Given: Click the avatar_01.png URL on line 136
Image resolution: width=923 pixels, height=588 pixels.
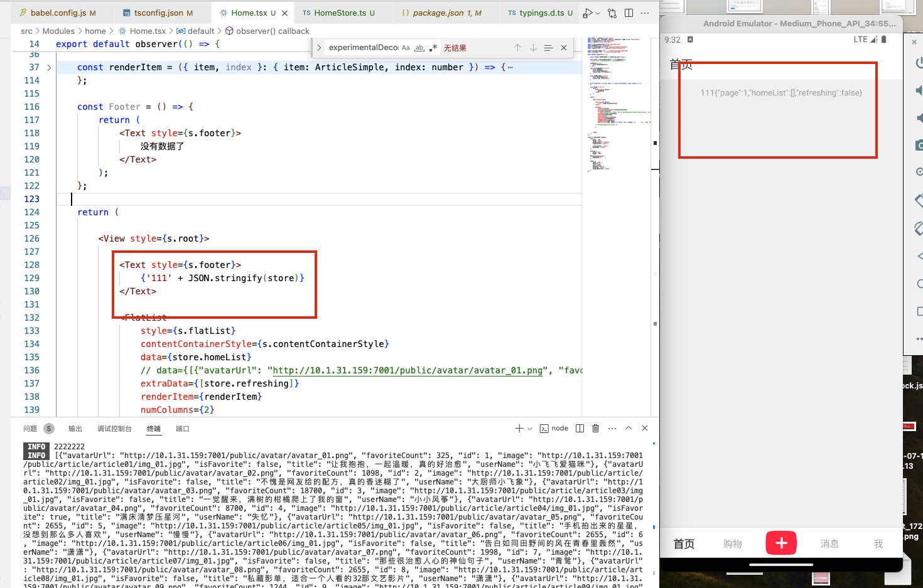Looking at the screenshot, I should pos(408,370).
